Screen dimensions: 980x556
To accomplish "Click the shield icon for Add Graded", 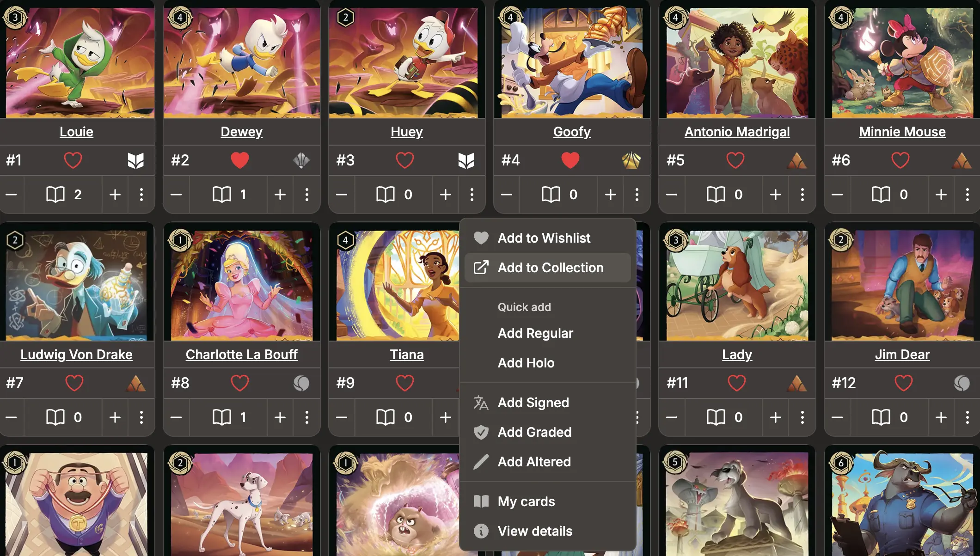I will (481, 432).
